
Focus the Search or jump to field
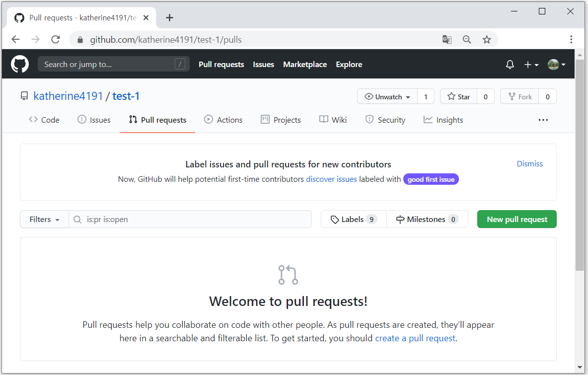[x=113, y=64]
